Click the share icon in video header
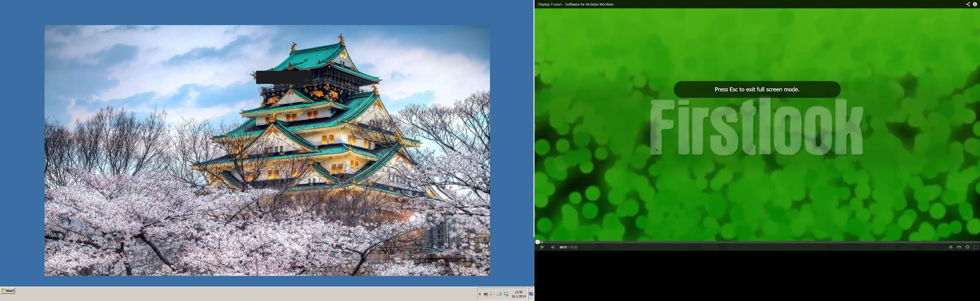980x301 pixels. pyautogui.click(x=968, y=4)
